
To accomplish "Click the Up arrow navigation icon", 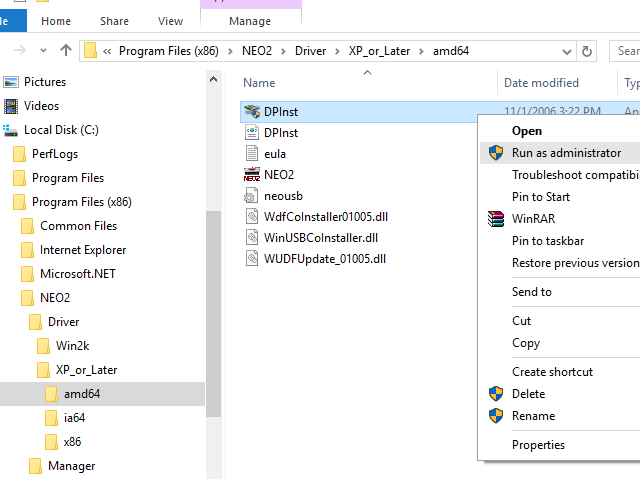I will (x=66, y=50).
